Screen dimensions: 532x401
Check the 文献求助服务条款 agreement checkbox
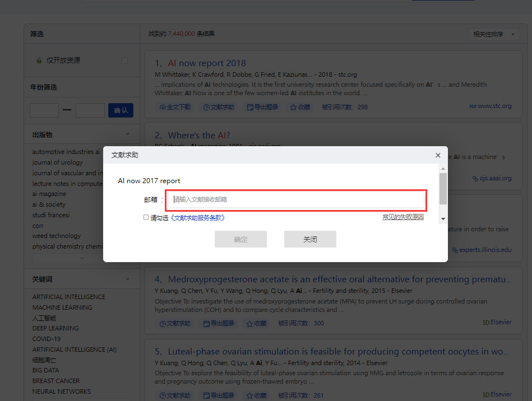pyautogui.click(x=146, y=217)
